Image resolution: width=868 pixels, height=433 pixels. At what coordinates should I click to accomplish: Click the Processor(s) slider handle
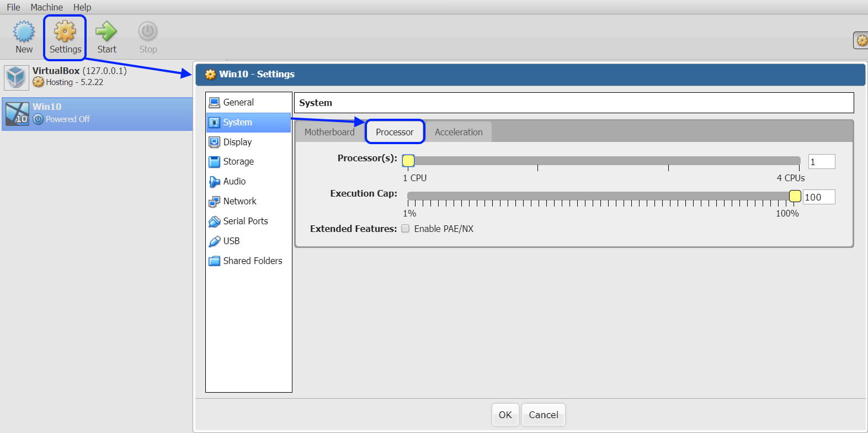(408, 161)
